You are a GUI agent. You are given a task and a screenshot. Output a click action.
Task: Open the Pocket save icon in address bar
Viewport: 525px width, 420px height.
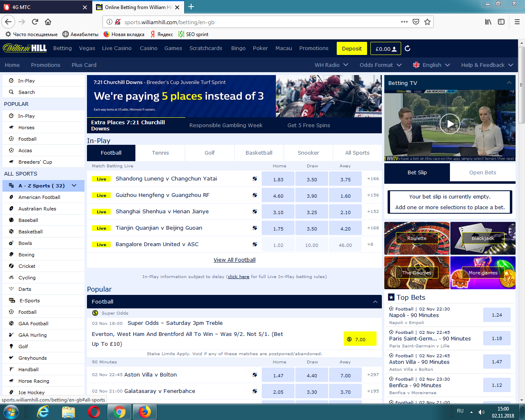pyautogui.click(x=416, y=22)
